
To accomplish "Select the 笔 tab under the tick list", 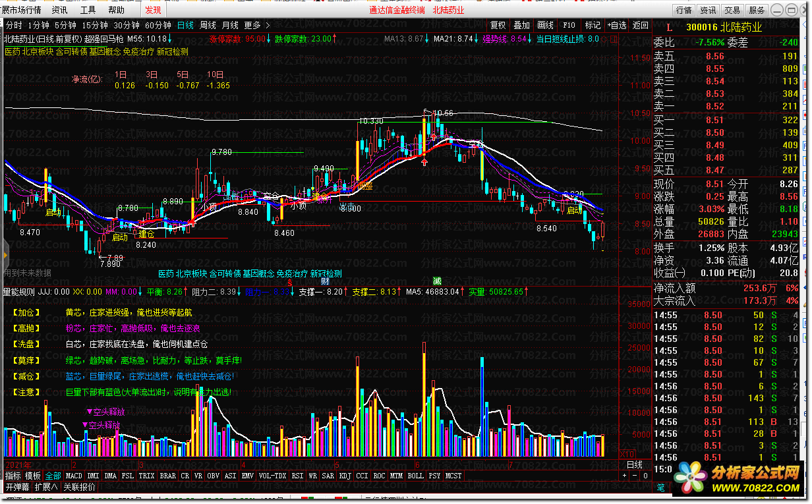I will (661, 488).
